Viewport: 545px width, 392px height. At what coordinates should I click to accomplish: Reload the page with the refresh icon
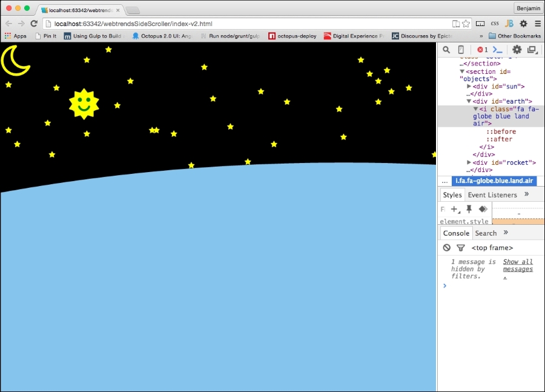[34, 24]
